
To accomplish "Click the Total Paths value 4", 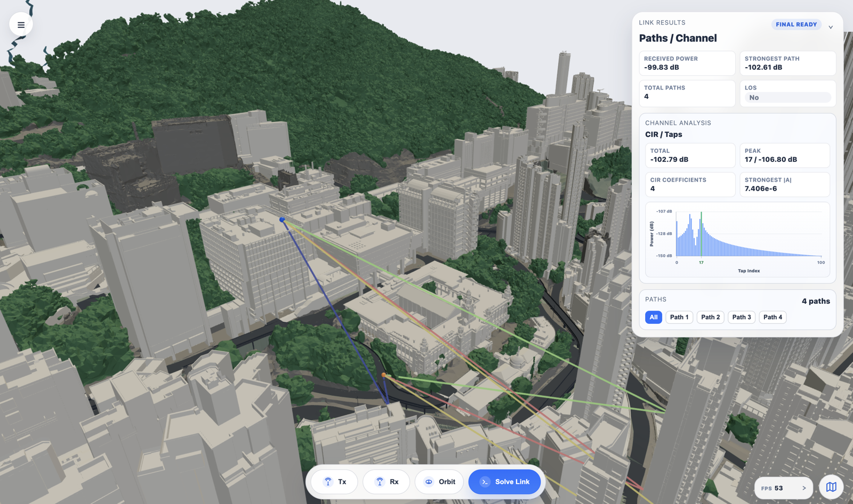I will 646,96.
